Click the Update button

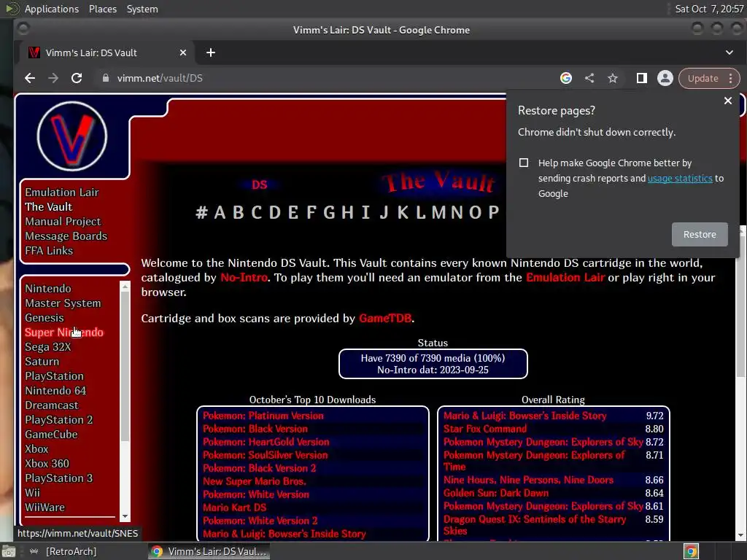(x=703, y=78)
